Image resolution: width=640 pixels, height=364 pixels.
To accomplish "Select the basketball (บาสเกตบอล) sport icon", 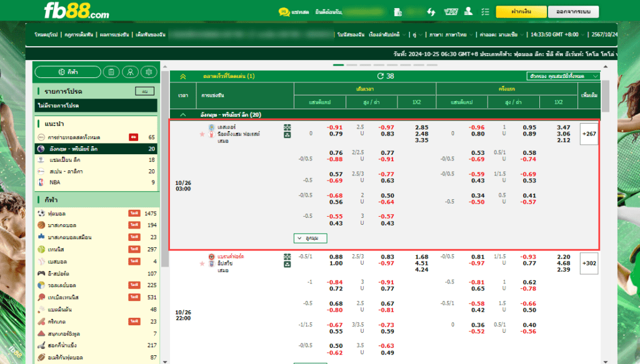I will click(x=41, y=225).
